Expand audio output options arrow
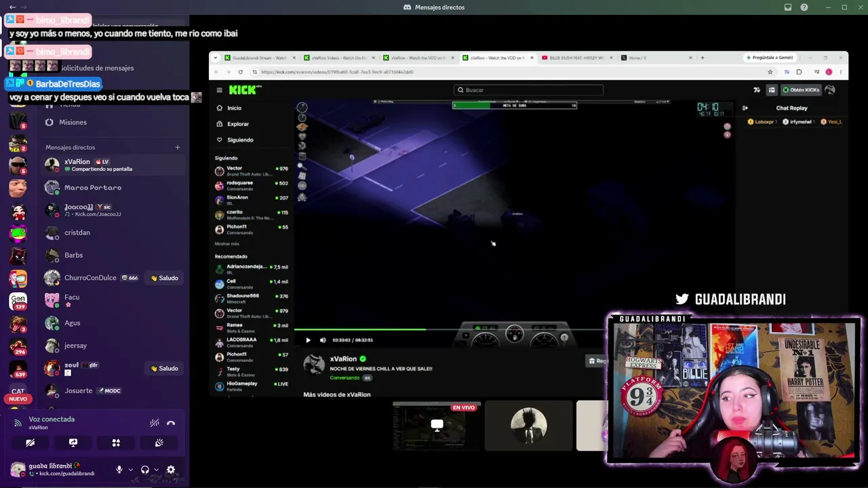Screen dimensions: 868x488 pyautogui.click(x=156, y=470)
